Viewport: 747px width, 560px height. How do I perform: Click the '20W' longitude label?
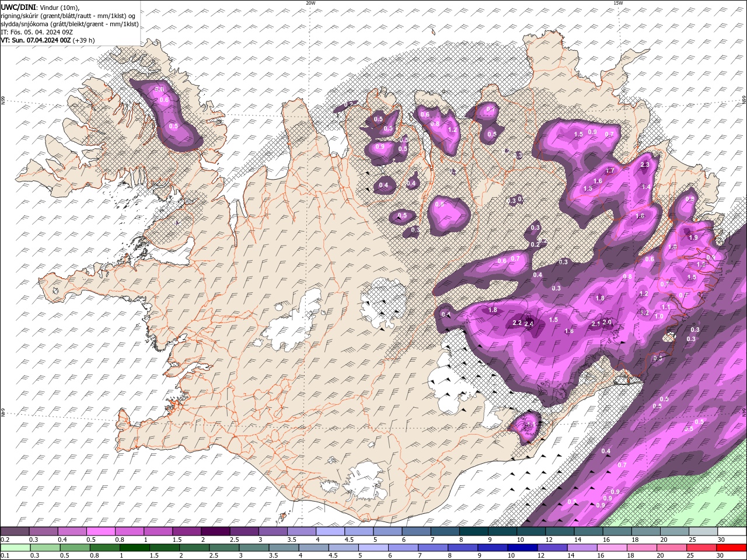[x=310, y=3]
